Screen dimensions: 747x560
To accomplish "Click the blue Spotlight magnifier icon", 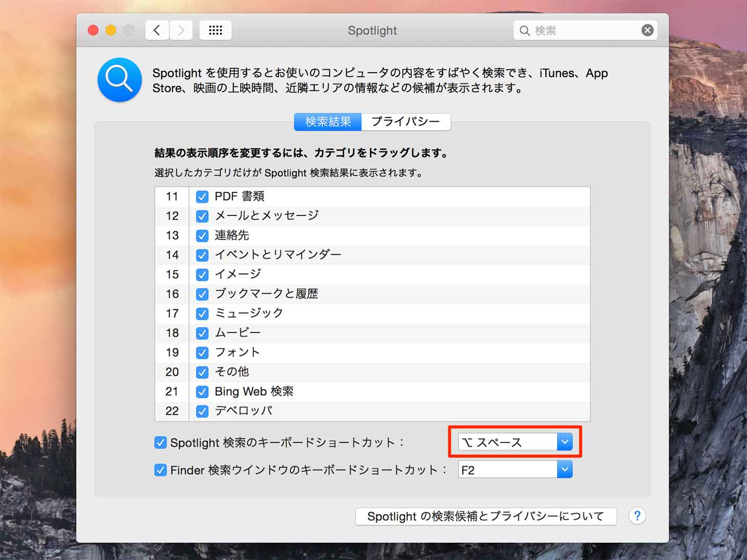I will pyautogui.click(x=120, y=80).
